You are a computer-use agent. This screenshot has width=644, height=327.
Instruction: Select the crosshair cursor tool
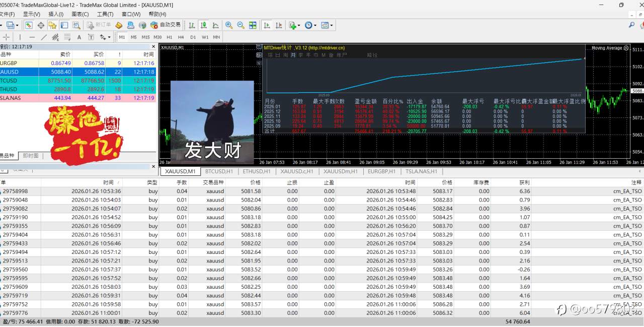pos(6,36)
